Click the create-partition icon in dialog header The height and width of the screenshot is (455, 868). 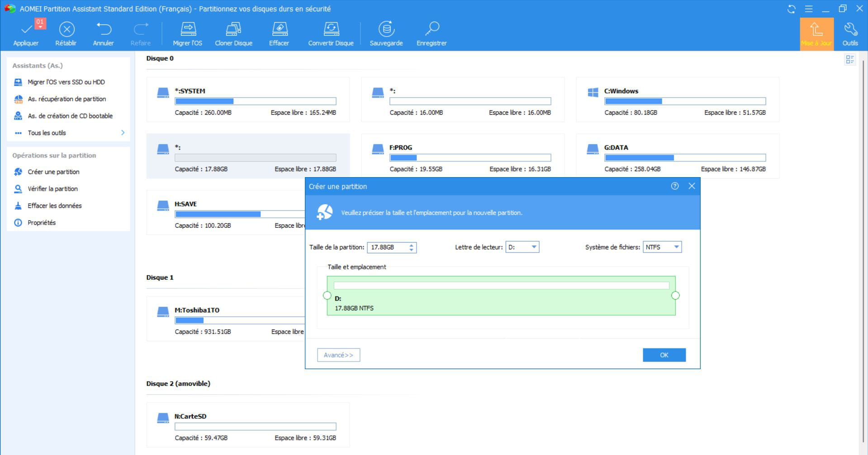tap(324, 212)
